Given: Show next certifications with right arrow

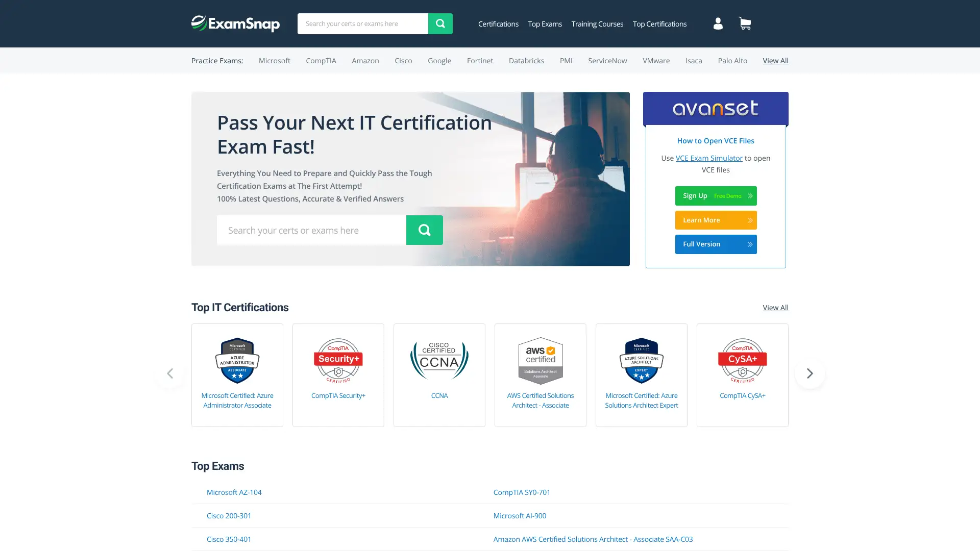Looking at the screenshot, I should [810, 373].
